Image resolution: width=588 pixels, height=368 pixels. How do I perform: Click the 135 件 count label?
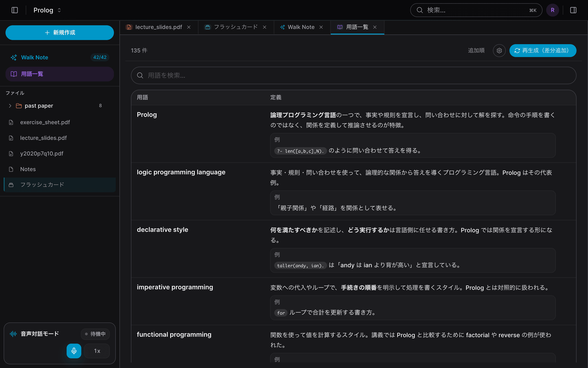pos(139,50)
